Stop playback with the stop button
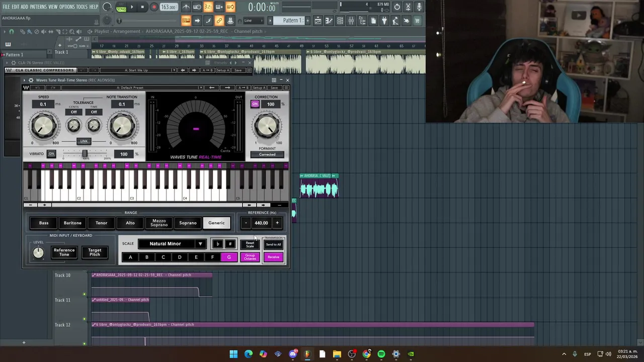 point(142,7)
